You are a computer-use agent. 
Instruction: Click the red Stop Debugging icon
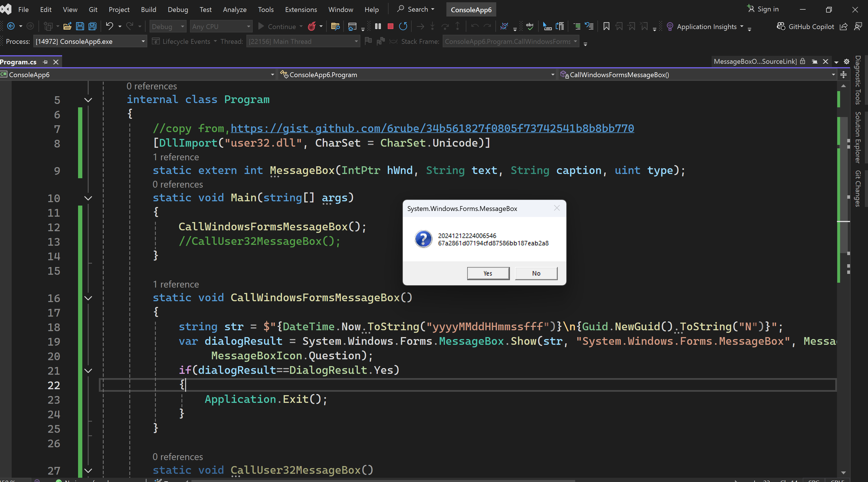391,26
